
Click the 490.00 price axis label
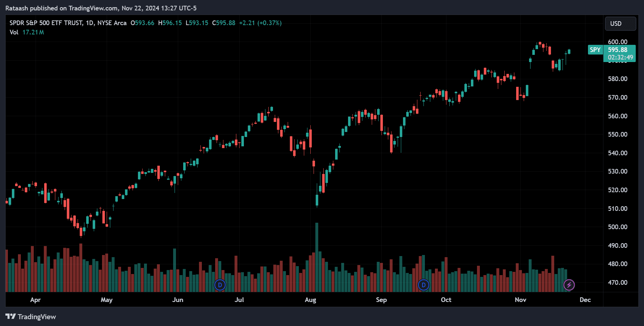pyautogui.click(x=617, y=246)
